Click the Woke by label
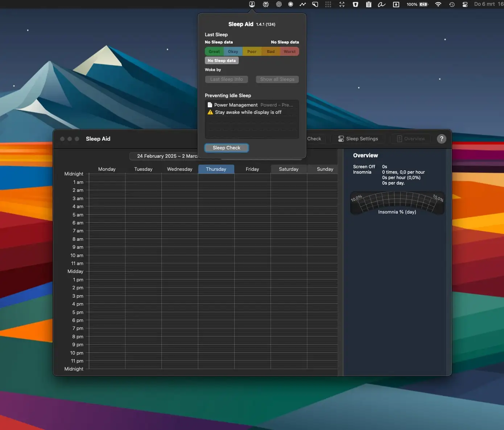The width and height of the screenshot is (504, 430). click(213, 70)
